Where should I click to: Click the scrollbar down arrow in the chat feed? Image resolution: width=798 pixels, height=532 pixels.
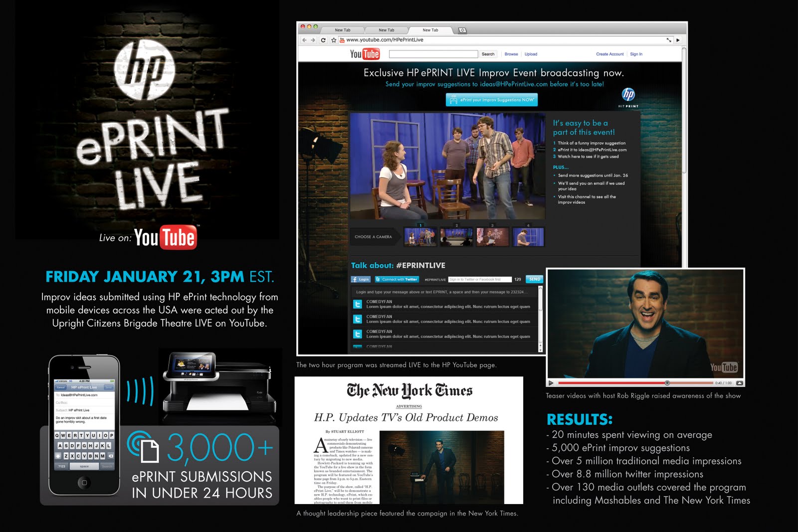coord(540,350)
